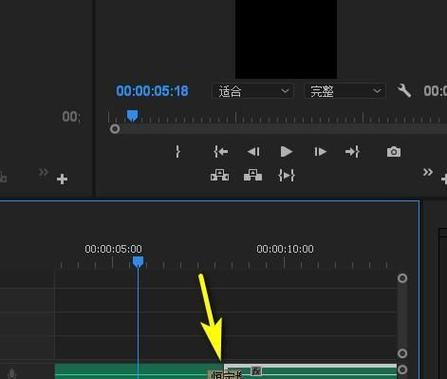Click the 00:00:05:18 timecode field
The height and width of the screenshot is (379, 447).
pos(152,91)
